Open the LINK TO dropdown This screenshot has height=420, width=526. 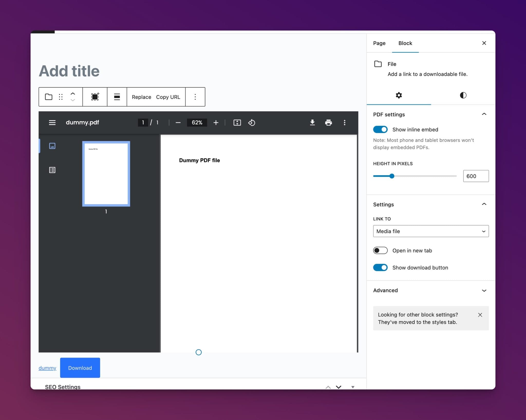[430, 231]
